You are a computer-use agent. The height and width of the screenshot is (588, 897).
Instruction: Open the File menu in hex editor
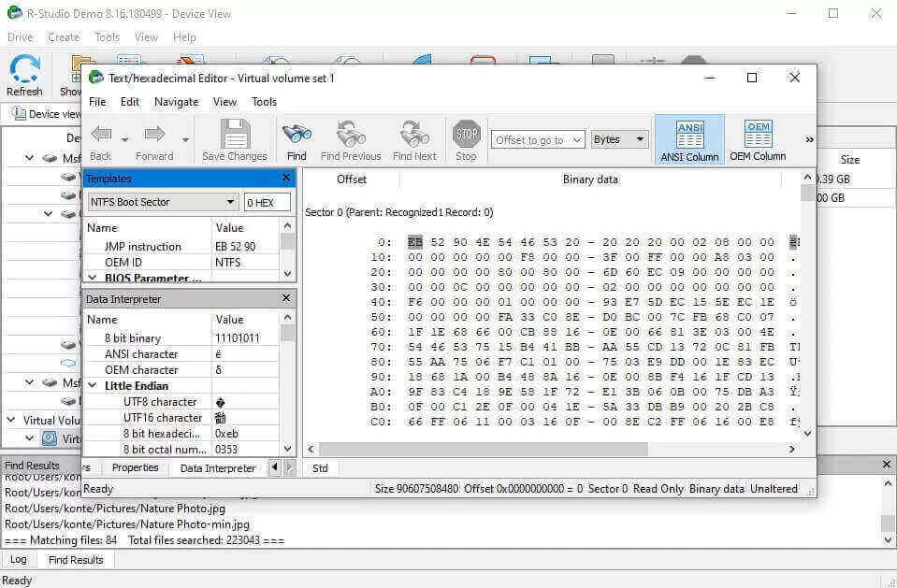[97, 102]
